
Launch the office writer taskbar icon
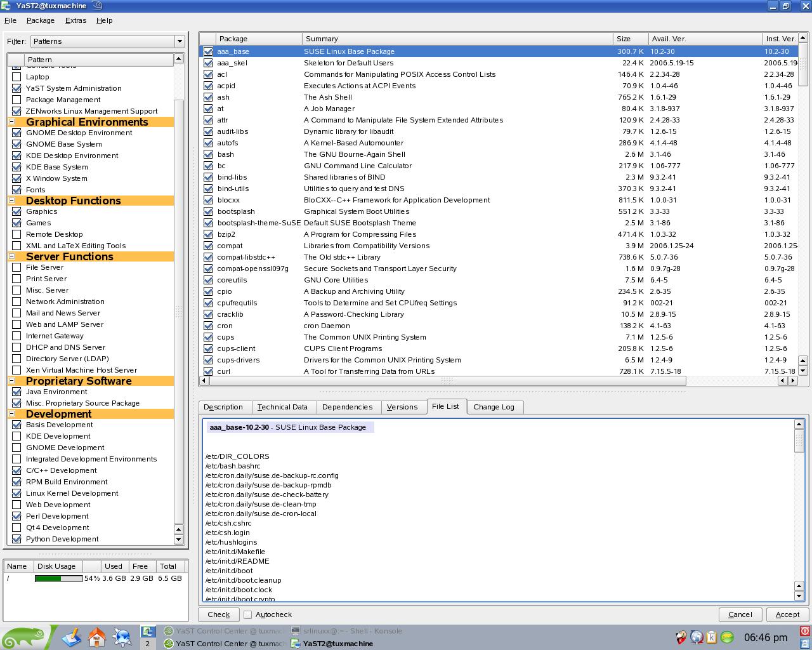point(71,637)
